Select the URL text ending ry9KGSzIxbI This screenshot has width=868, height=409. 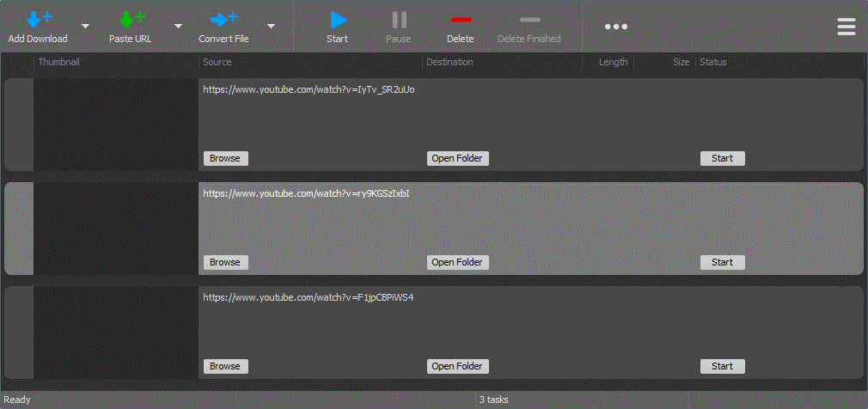[306, 193]
